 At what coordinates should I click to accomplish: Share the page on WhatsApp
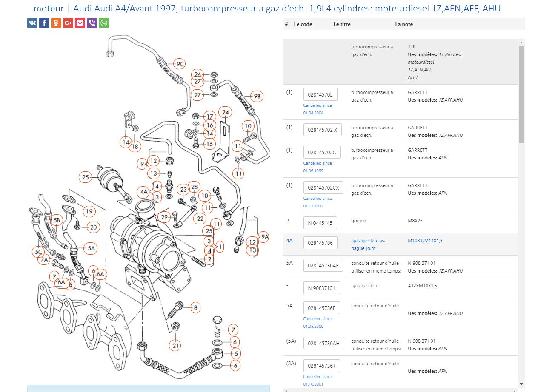coord(104,23)
